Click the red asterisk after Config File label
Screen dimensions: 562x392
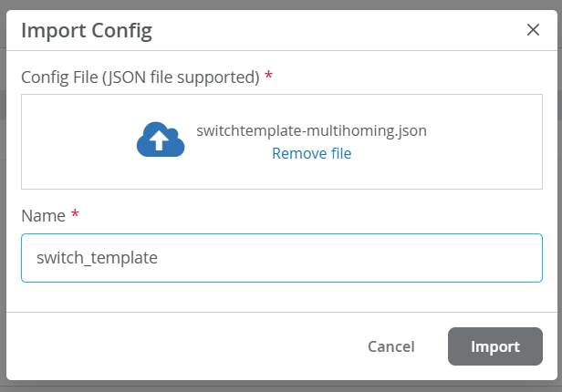(x=268, y=77)
